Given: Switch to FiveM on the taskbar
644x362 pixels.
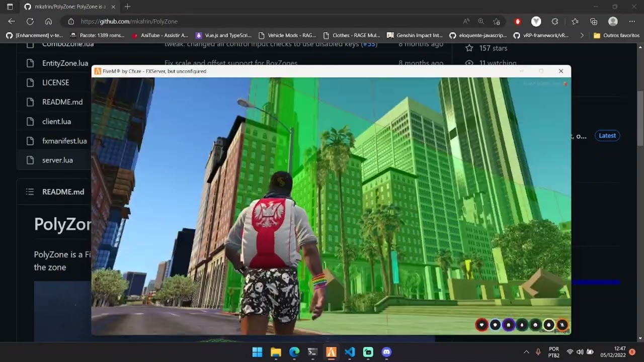Looking at the screenshot, I should (331, 352).
